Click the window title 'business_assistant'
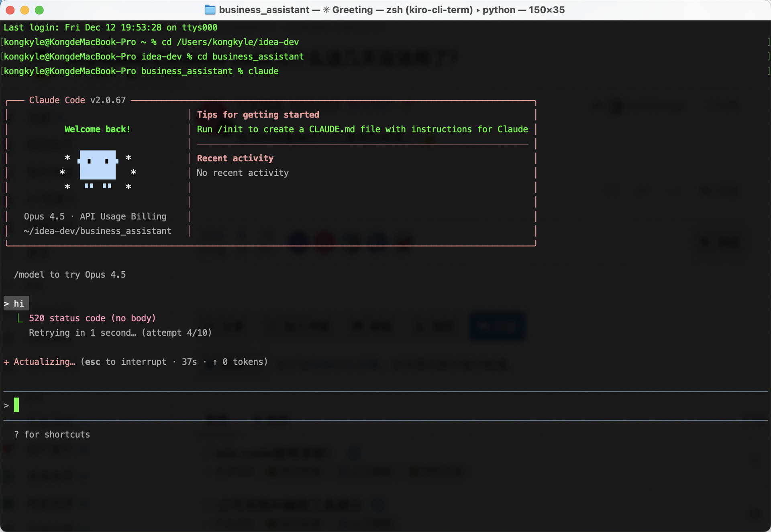 (264, 10)
